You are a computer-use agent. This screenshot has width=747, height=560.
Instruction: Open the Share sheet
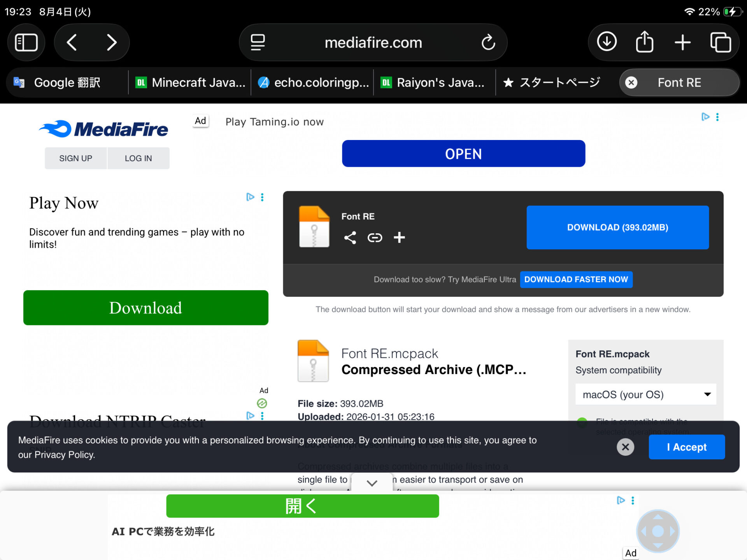click(x=645, y=42)
